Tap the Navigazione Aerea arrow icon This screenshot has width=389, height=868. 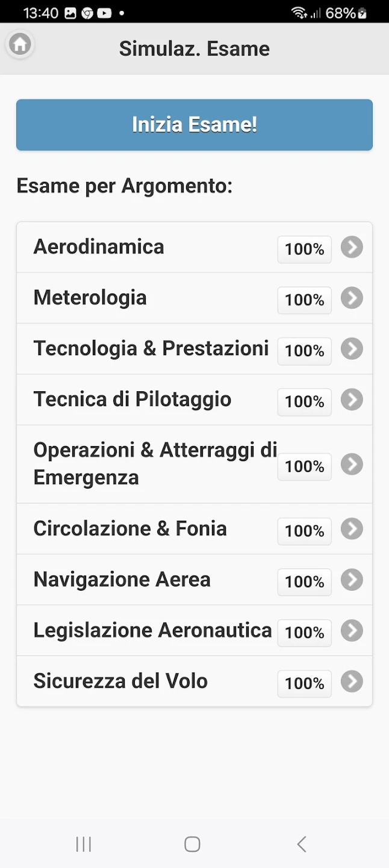pyautogui.click(x=352, y=580)
